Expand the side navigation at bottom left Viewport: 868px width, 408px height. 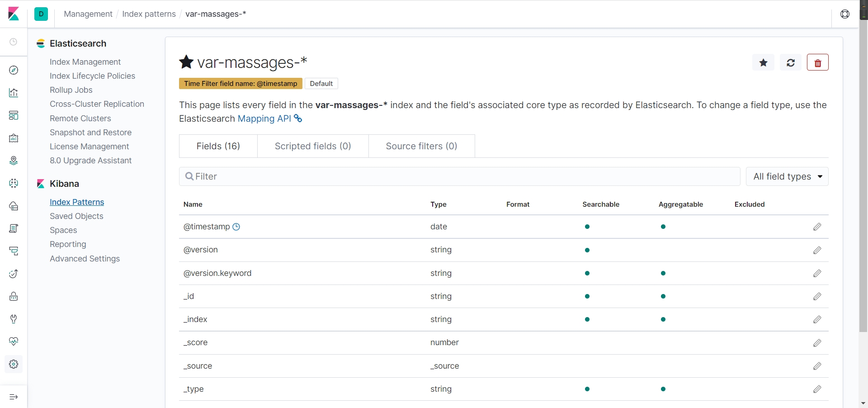[x=14, y=397]
